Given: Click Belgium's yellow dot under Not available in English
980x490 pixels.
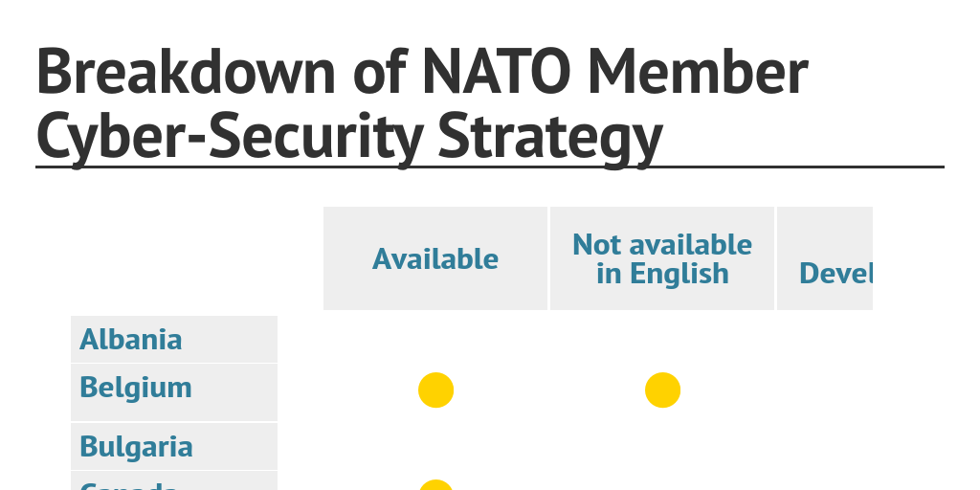Looking at the screenshot, I should tap(662, 390).
